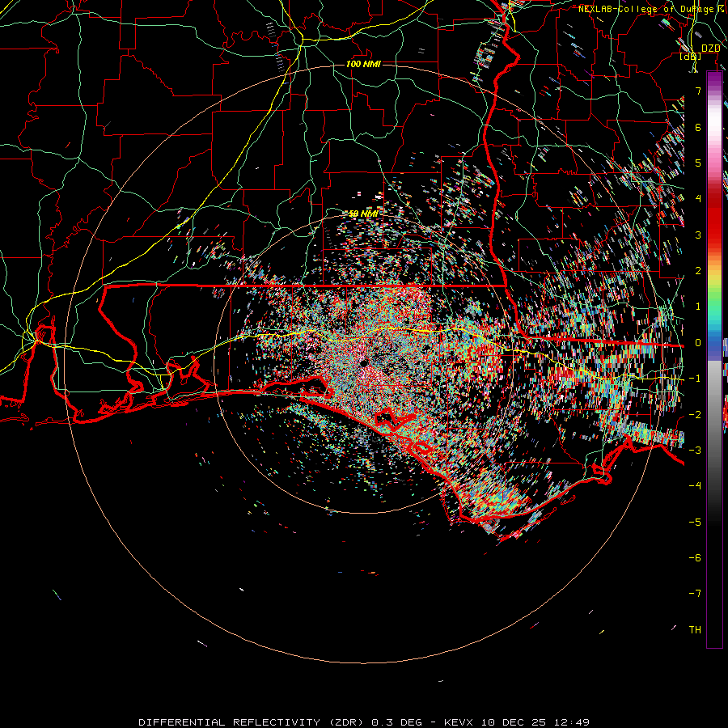Screen dimensions: 728x728
Task: Click the 7 value on the dB scale
Action: (698, 91)
